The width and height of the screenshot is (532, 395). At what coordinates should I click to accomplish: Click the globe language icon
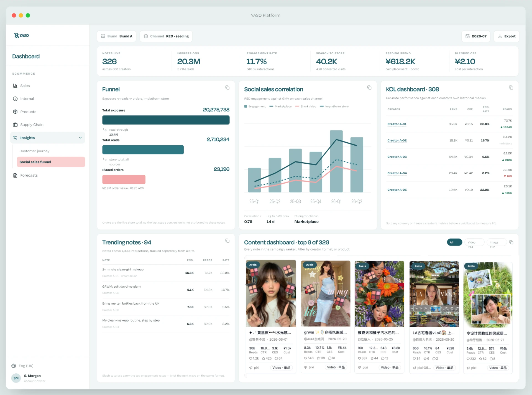point(14,366)
